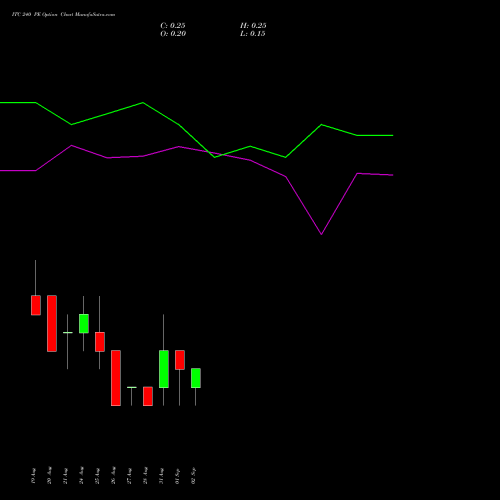
Task: Click the long red candle for 26 Aug
Action: pyautogui.click(x=116, y=378)
